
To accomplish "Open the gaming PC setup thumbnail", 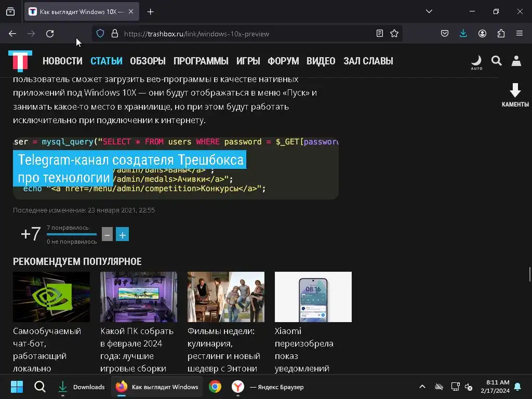I will coord(138,297).
